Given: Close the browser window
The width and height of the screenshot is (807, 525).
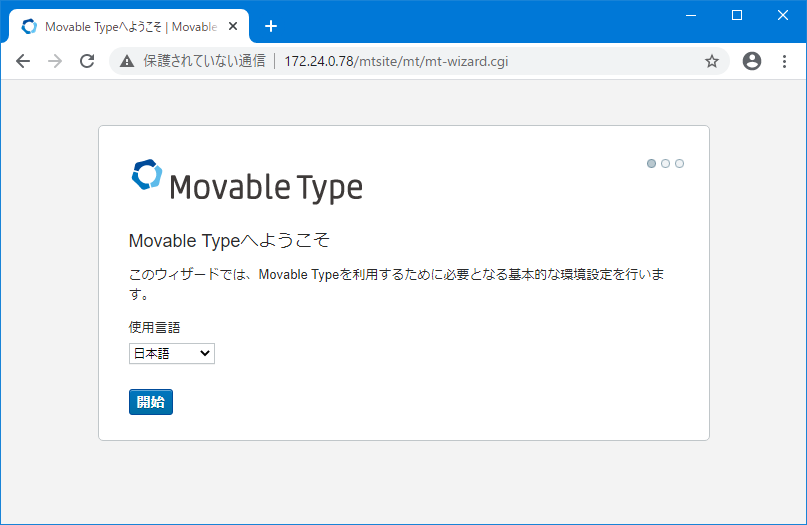Looking at the screenshot, I should click(783, 15).
